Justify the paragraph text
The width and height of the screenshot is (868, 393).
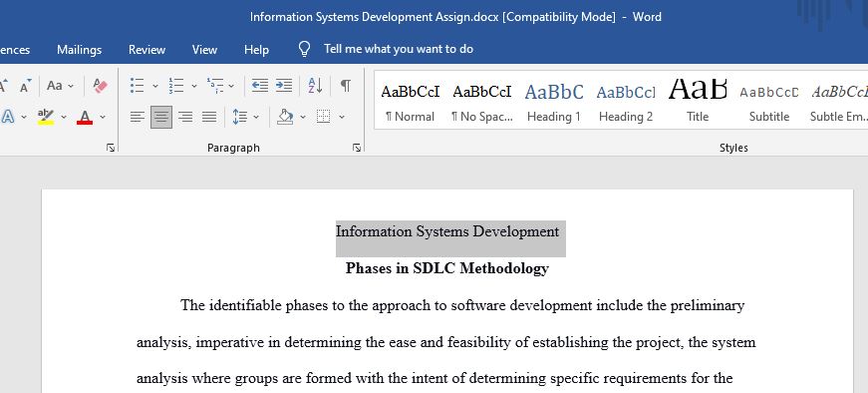coord(209,117)
